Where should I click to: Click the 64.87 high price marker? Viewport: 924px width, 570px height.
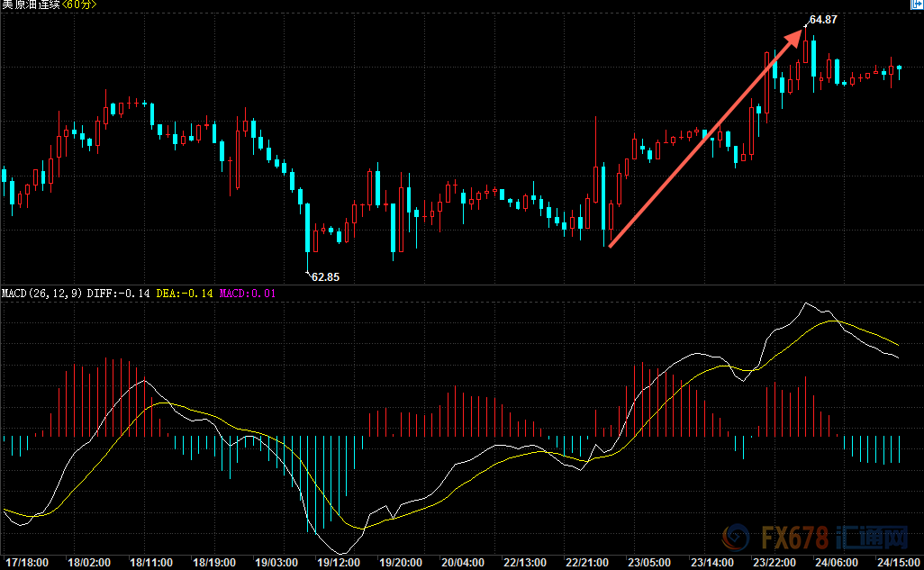point(823,19)
